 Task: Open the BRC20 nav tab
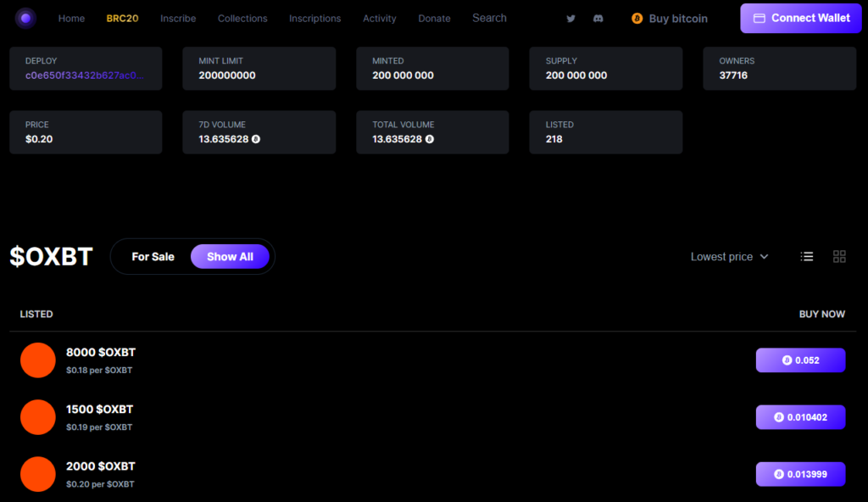click(x=122, y=19)
